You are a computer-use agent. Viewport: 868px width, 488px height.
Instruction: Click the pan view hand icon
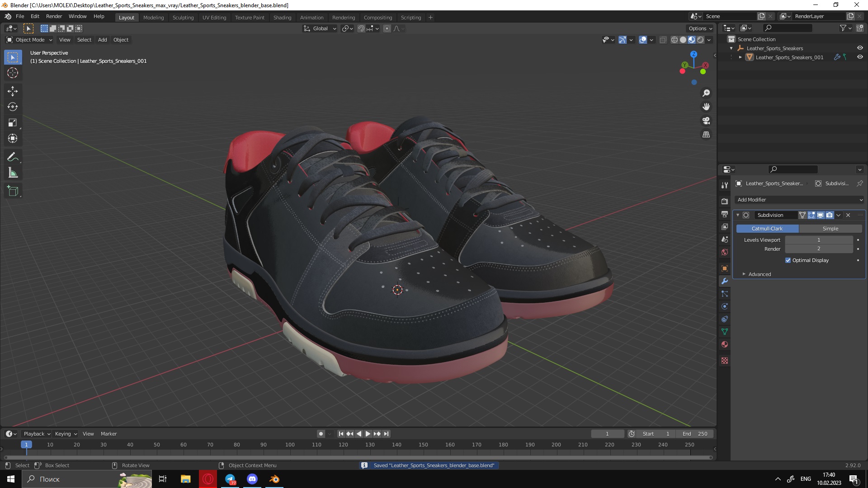click(x=706, y=107)
